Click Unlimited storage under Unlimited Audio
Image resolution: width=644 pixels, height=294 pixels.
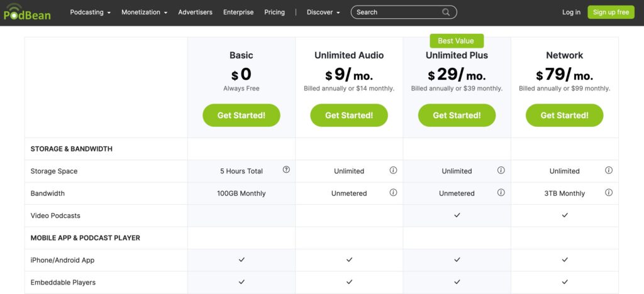click(349, 171)
